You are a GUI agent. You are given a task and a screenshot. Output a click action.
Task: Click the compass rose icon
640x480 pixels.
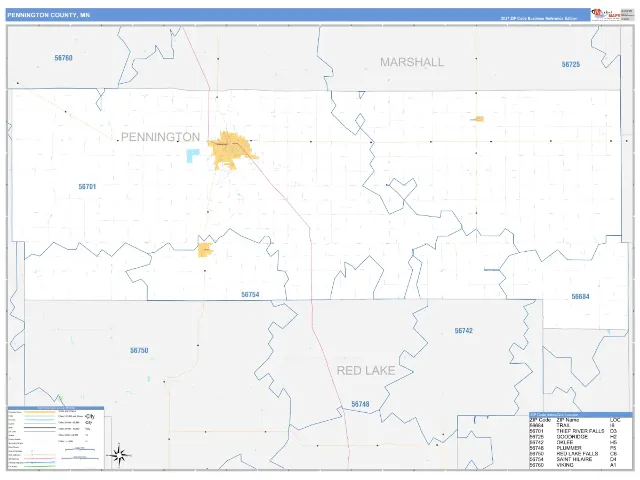pos(119,456)
